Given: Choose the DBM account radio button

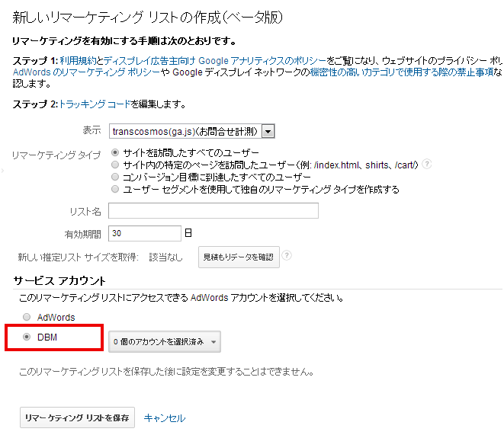Looking at the screenshot, I should [x=27, y=337].
